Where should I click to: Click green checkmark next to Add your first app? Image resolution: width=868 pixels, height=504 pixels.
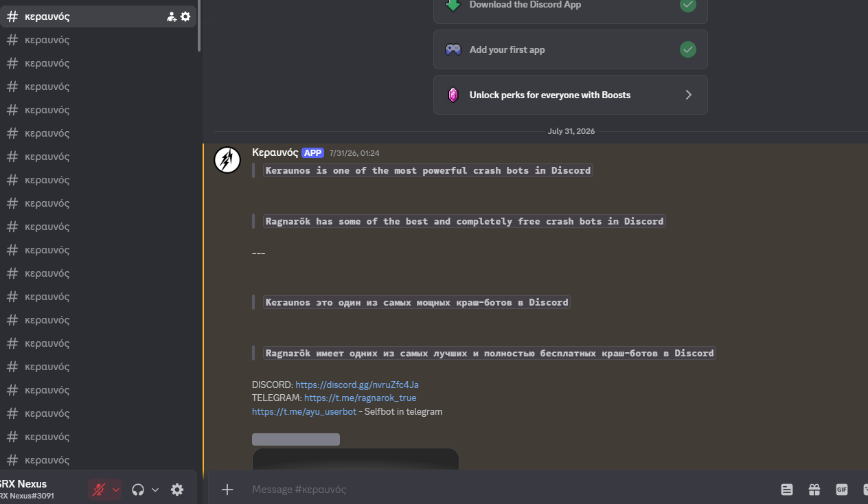(688, 49)
